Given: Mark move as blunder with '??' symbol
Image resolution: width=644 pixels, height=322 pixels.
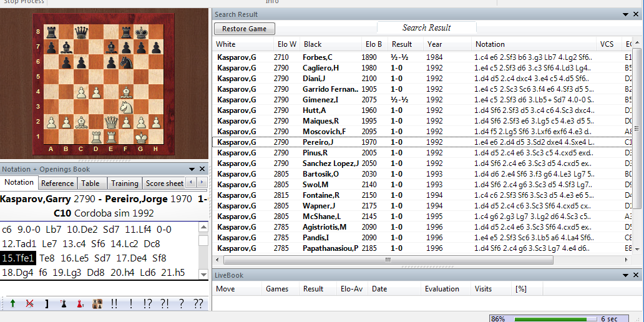Looking at the screenshot, I should [198, 304].
